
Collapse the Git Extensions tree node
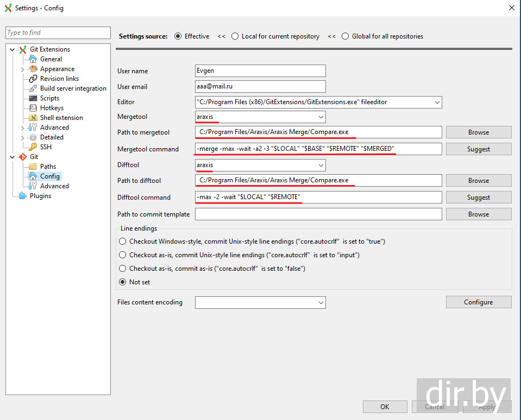coord(12,49)
